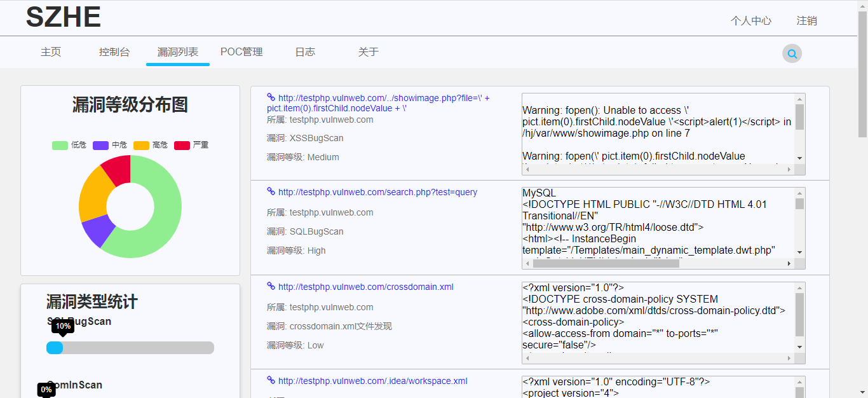This screenshot has height=398, width=868.
Task: Toggle the 低危 legend on the pie chart
Action: [x=68, y=144]
